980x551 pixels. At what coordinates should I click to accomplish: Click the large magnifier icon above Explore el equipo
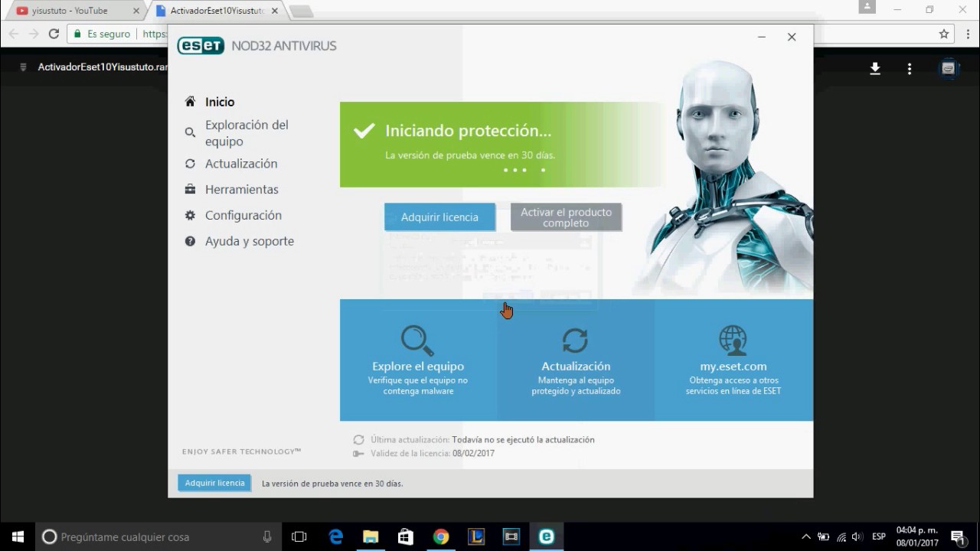tap(417, 341)
